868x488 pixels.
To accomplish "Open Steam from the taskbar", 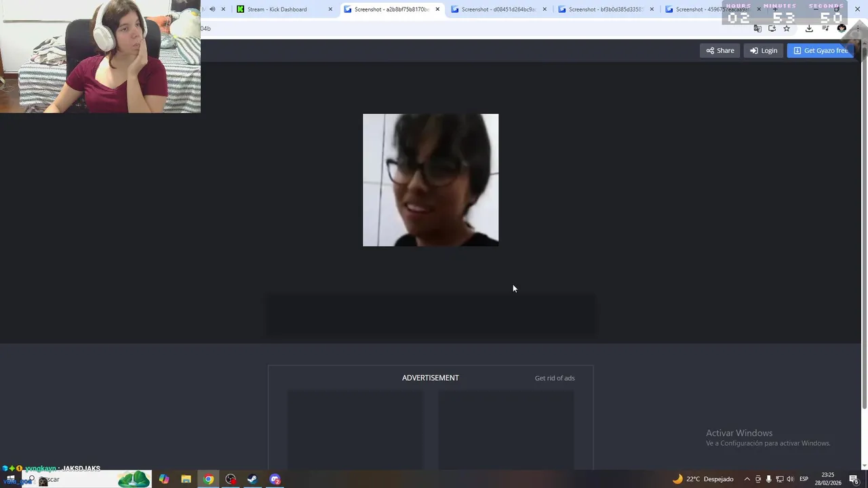I will click(252, 479).
